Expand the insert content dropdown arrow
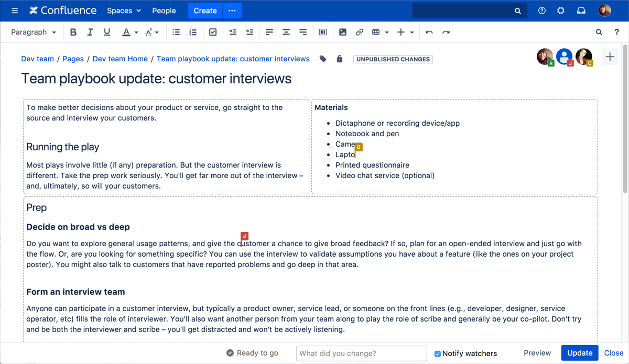Image resolution: width=629 pixels, height=364 pixels. click(412, 32)
